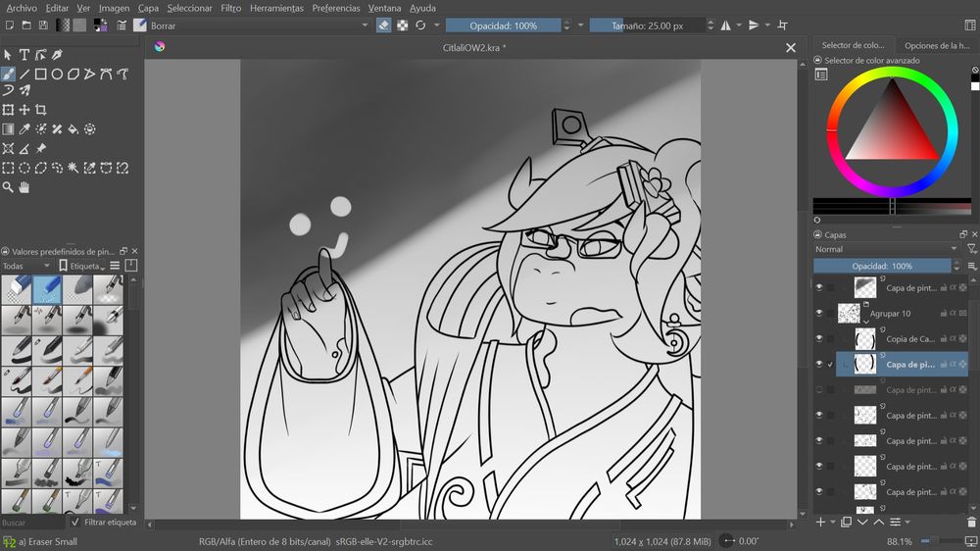
Task: Toggle preserve alpha checker button
Action: coord(403,25)
